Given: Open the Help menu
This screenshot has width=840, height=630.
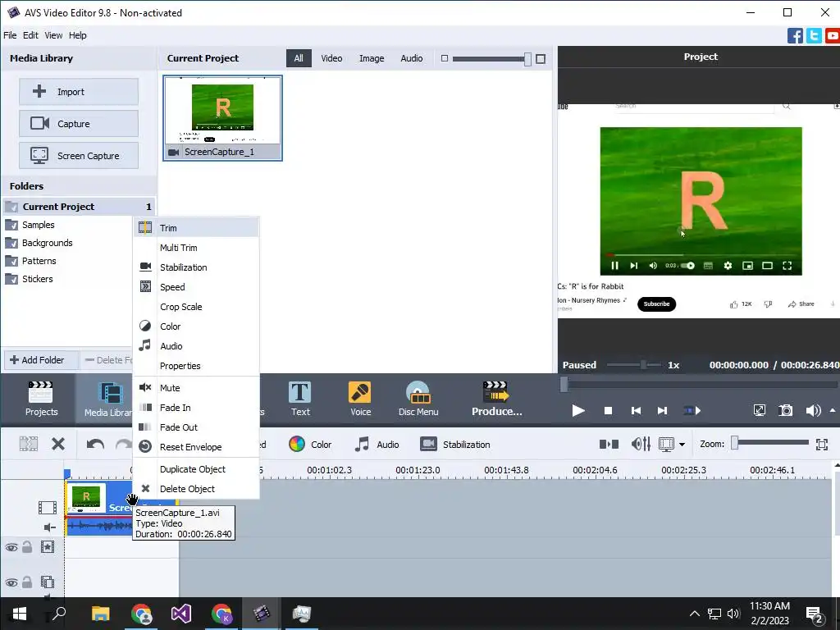Looking at the screenshot, I should [x=78, y=35].
